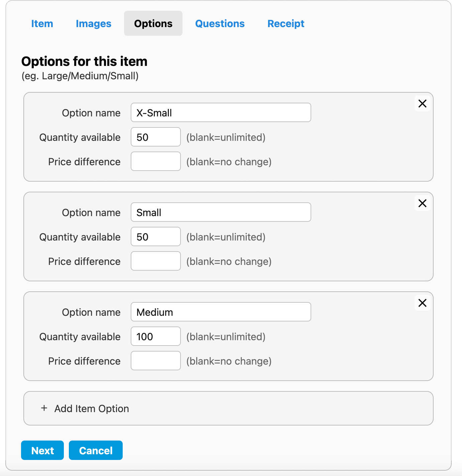Screen dimensions: 462x476
Task: Select the Options tab
Action: (x=153, y=23)
